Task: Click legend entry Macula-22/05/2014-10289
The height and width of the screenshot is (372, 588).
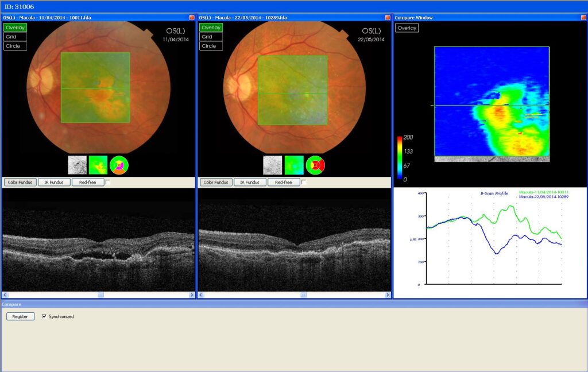Action: pyautogui.click(x=544, y=197)
